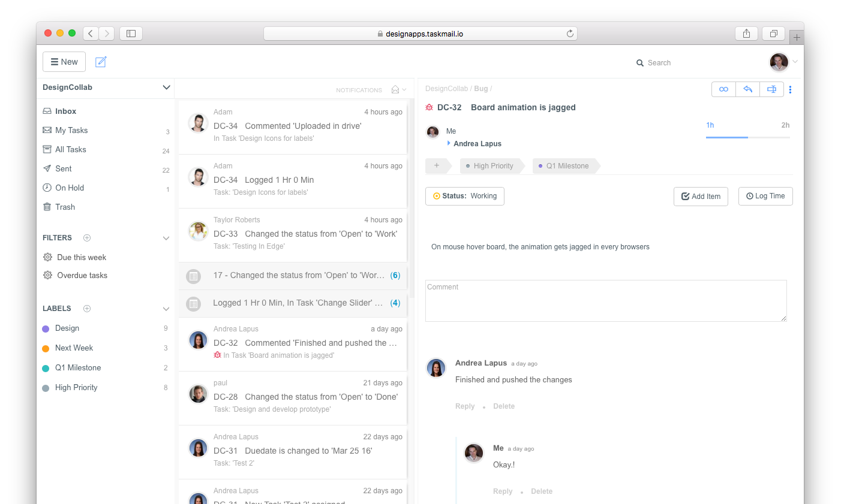Image resolution: width=847 pixels, height=504 pixels.
Task: Click the Working status indicator to change status
Action: 465,196
